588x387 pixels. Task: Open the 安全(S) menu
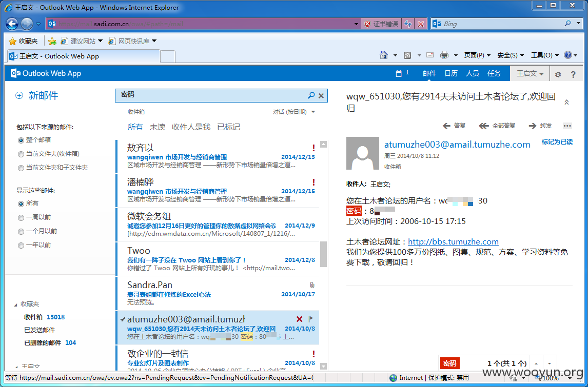coord(511,55)
